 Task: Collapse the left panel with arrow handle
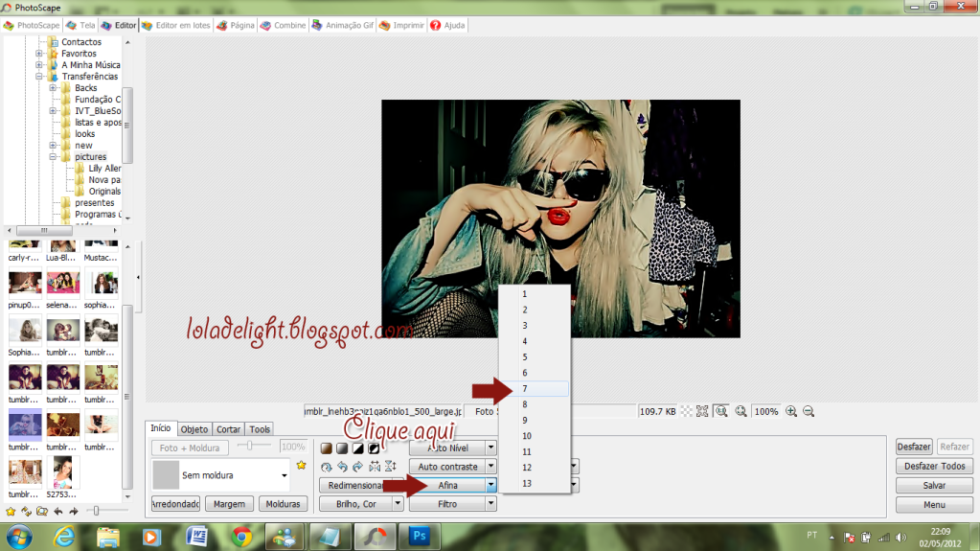tap(138, 277)
